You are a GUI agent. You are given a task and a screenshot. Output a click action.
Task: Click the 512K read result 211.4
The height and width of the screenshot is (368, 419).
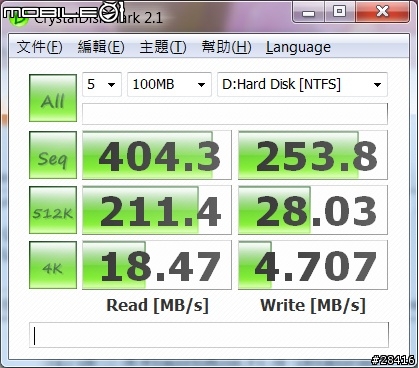pyautogui.click(x=157, y=210)
